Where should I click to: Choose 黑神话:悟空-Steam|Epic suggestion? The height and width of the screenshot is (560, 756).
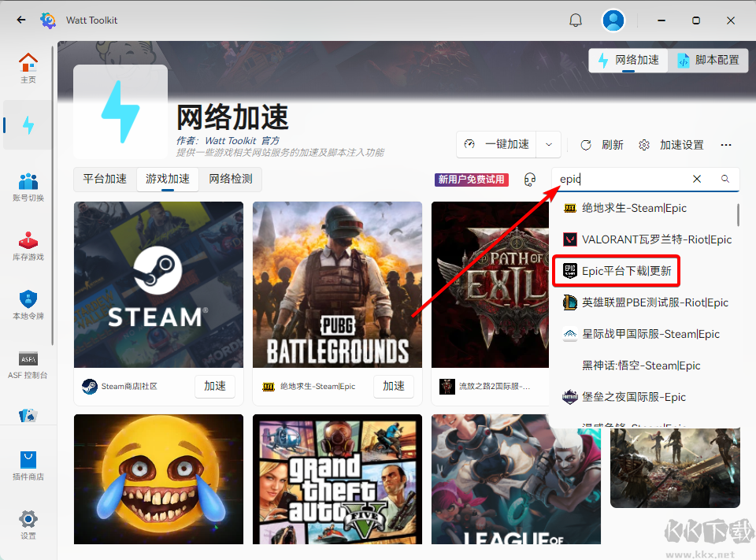[x=645, y=365]
